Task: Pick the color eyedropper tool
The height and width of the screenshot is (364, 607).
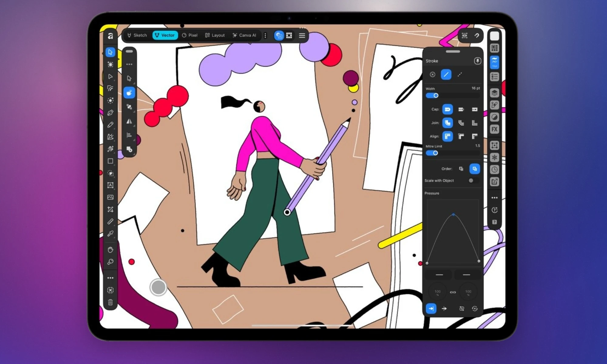Action: (x=110, y=234)
